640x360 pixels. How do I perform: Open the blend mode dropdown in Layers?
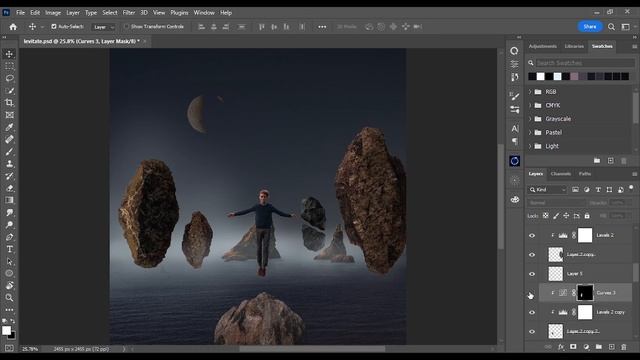(x=556, y=203)
